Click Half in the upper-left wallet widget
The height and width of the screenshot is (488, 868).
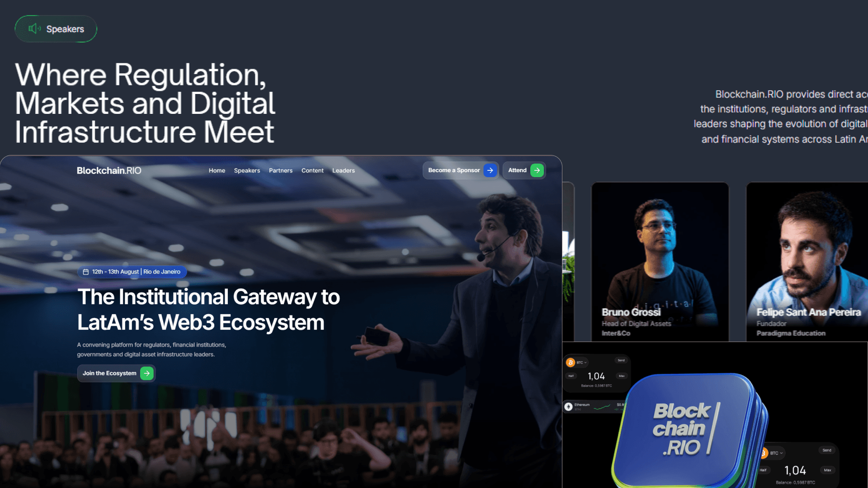[x=571, y=376]
